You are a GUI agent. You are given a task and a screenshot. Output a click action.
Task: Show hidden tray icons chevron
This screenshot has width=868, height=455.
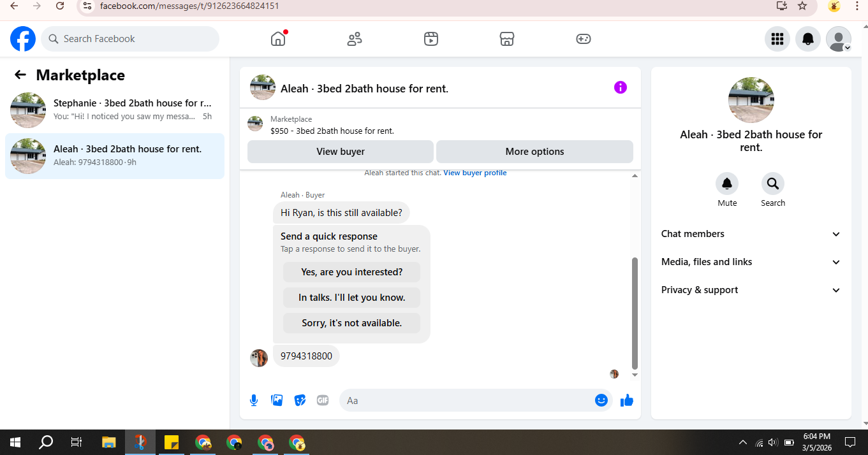click(743, 442)
